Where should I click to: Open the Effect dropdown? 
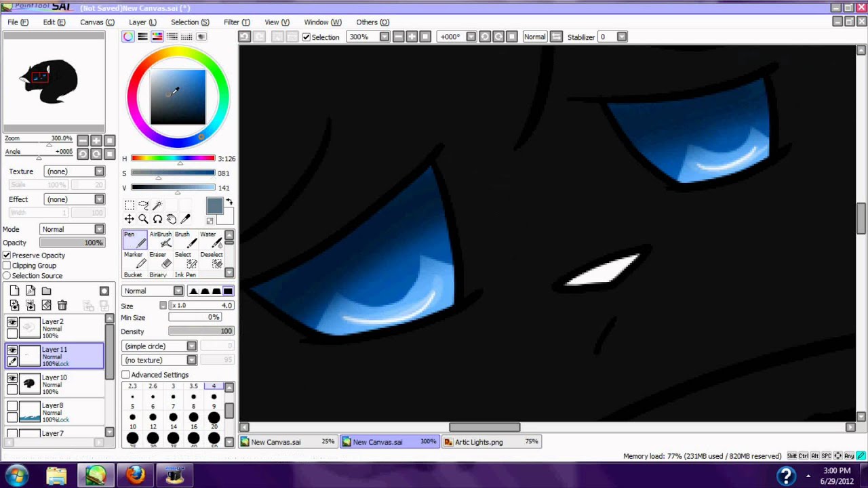click(75, 199)
